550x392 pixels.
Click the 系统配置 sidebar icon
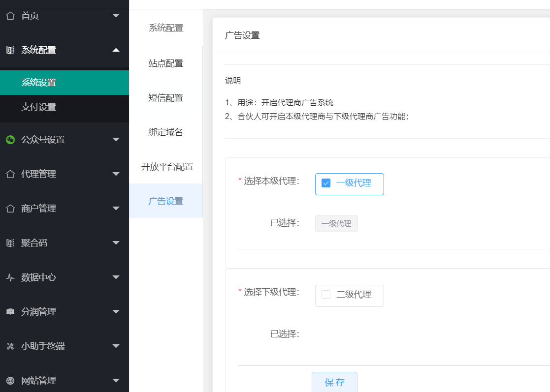(10, 50)
